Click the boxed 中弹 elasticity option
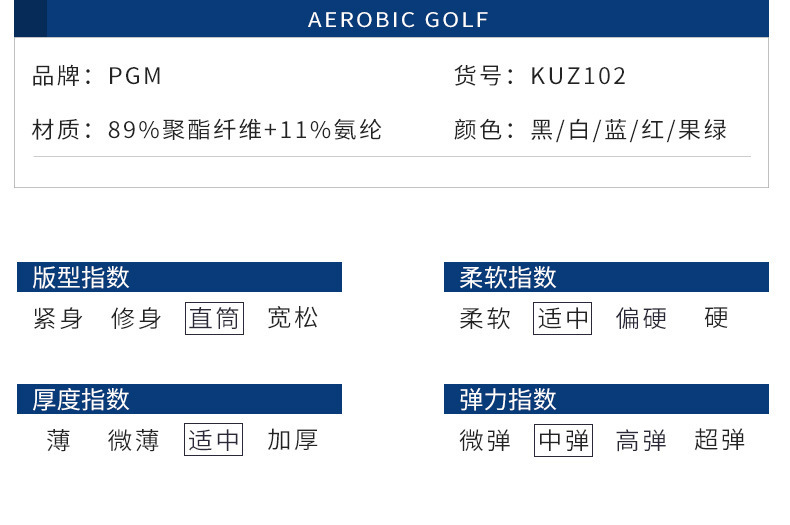Viewport: 790px width, 525px height. coord(563,441)
